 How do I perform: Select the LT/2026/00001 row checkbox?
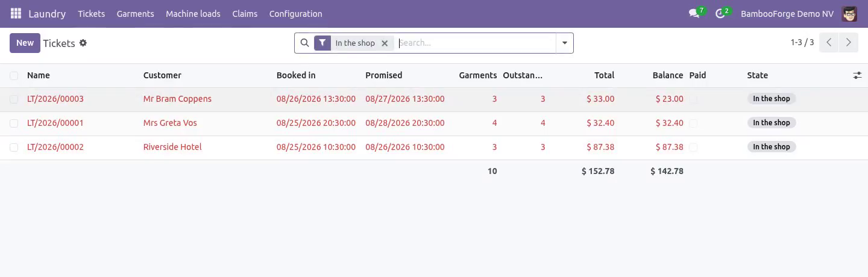[x=14, y=123]
